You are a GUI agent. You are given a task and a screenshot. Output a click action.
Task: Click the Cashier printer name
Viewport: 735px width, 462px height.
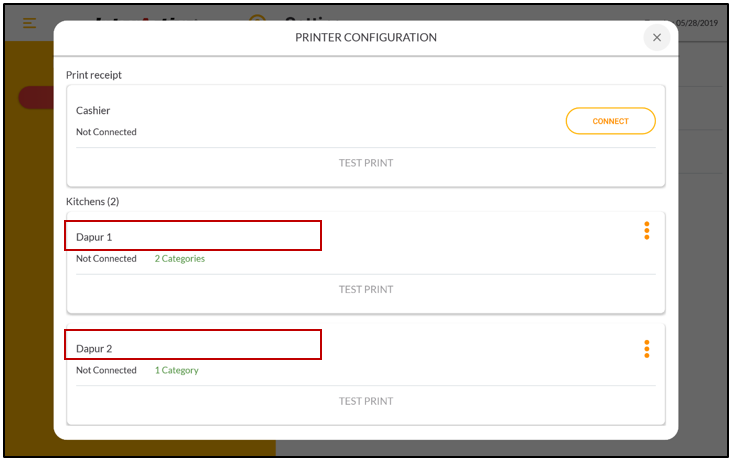(x=94, y=111)
